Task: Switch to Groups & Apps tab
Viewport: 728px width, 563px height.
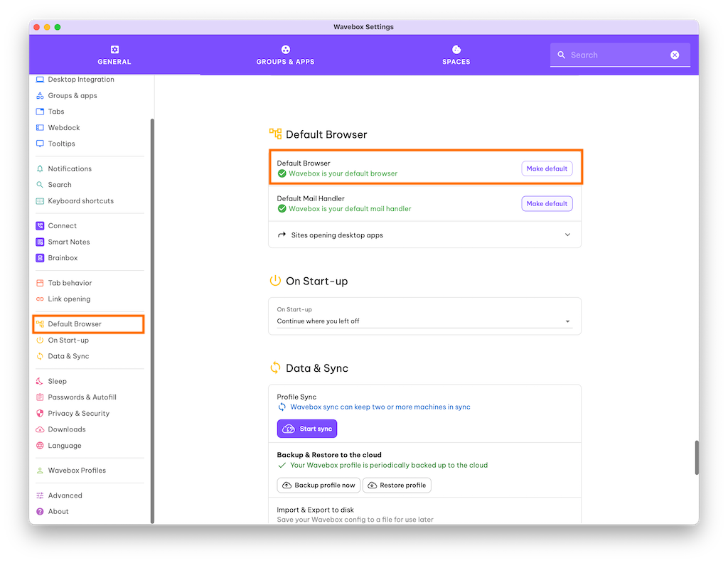Action: point(285,55)
